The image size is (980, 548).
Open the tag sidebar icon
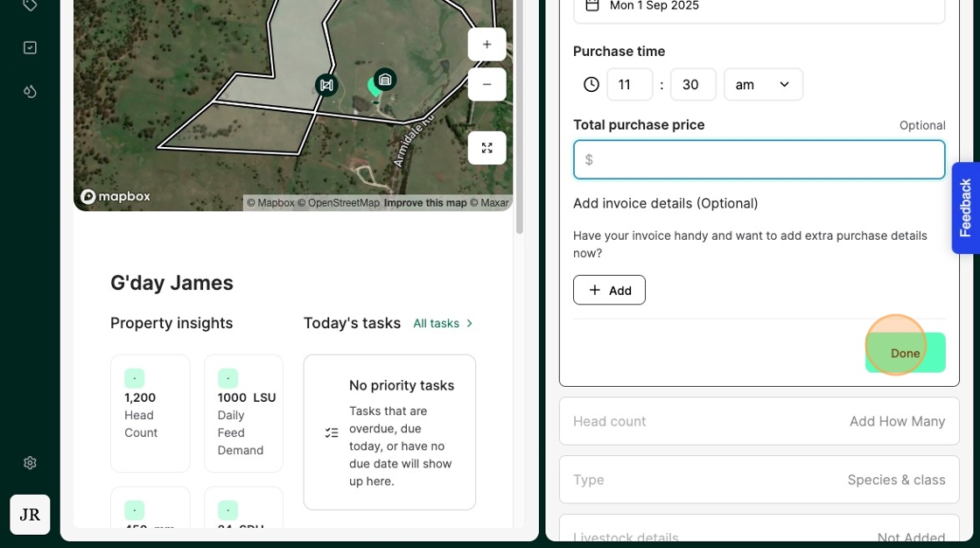click(x=30, y=5)
